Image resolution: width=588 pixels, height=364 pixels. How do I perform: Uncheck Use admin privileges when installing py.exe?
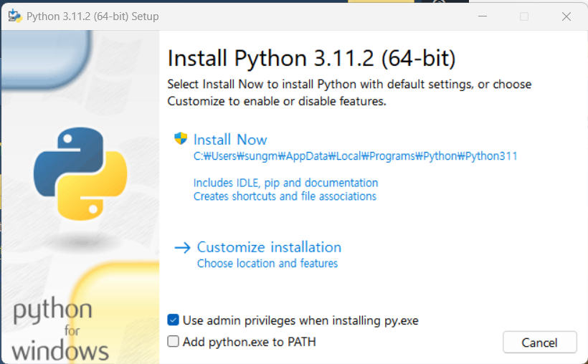(173, 320)
